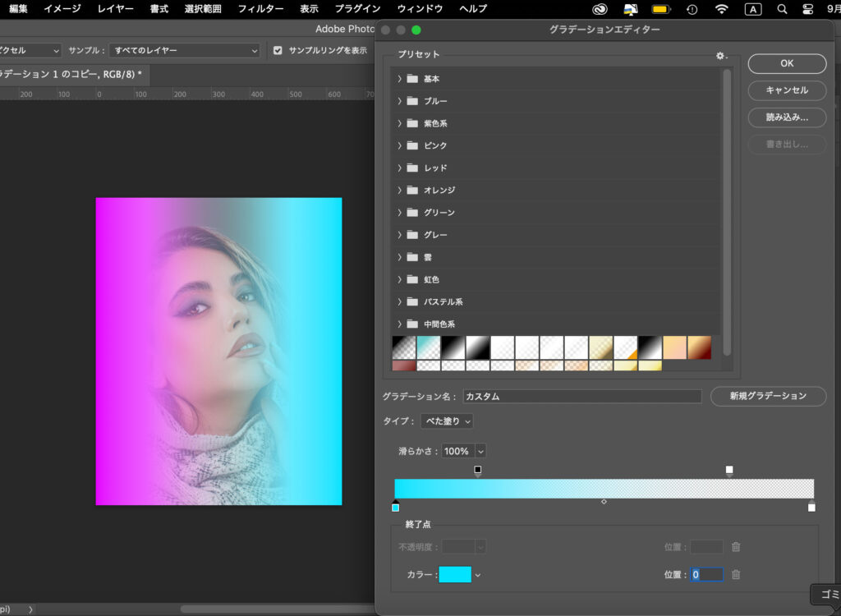Expand the ブルー preset folder
The width and height of the screenshot is (841, 616).
pos(400,101)
